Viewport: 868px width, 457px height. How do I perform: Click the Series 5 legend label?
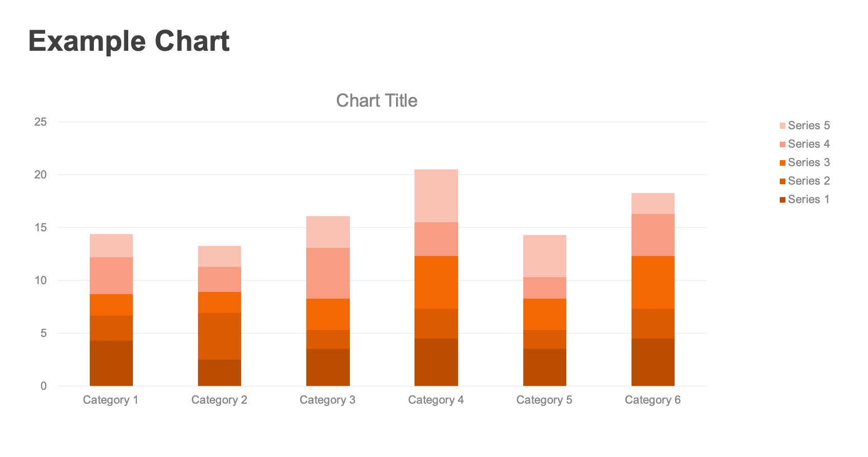point(809,126)
